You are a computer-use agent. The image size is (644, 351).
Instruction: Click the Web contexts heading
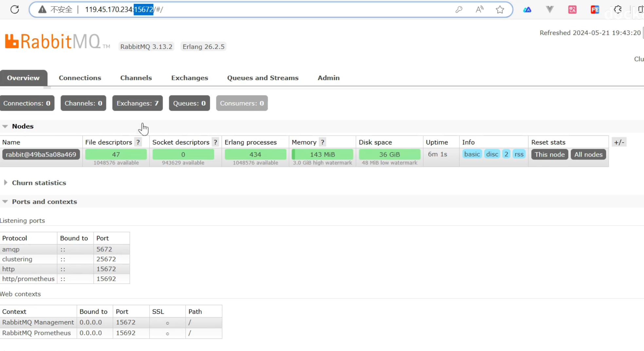click(20, 294)
